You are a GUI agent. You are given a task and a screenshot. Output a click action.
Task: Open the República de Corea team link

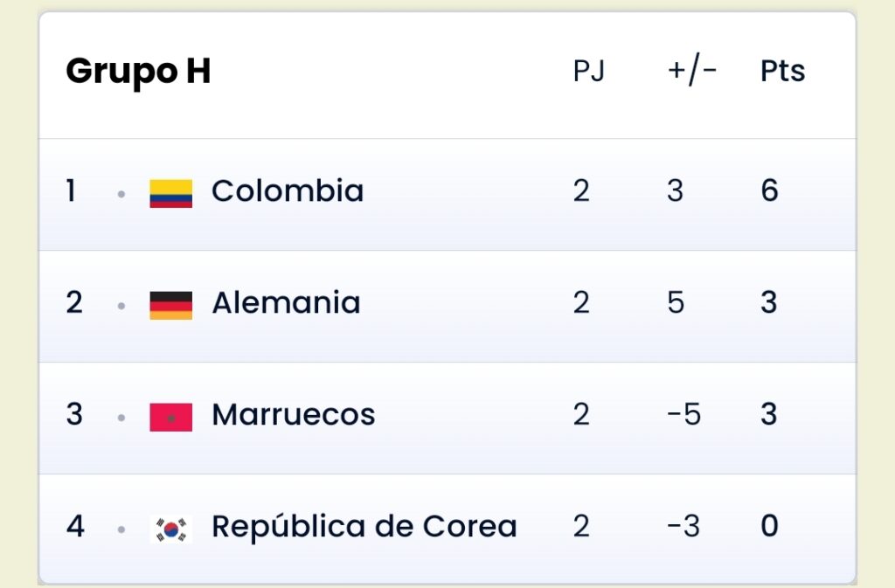tap(364, 526)
